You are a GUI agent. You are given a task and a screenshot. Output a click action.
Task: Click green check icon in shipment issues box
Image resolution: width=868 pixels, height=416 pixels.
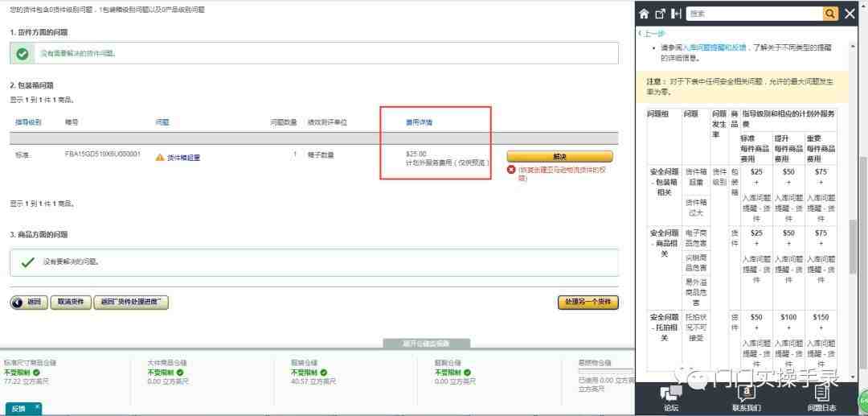pos(23,54)
